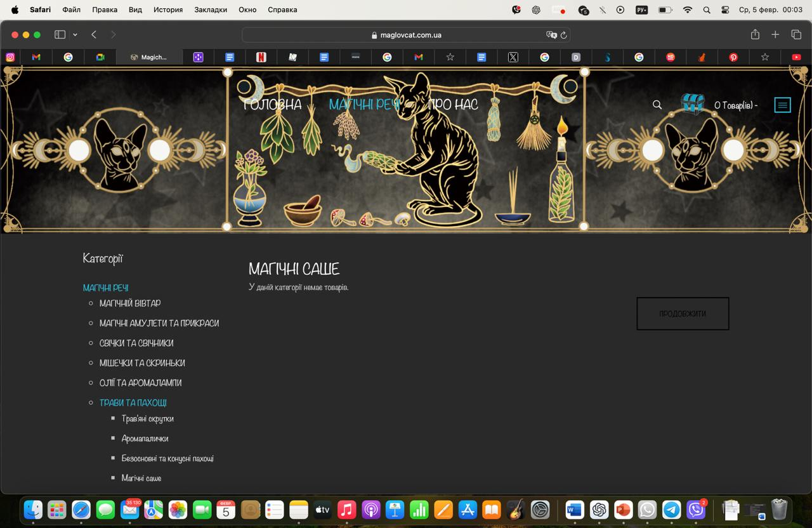Open the hamburger menu icon
This screenshot has width=812, height=528.
click(x=782, y=105)
